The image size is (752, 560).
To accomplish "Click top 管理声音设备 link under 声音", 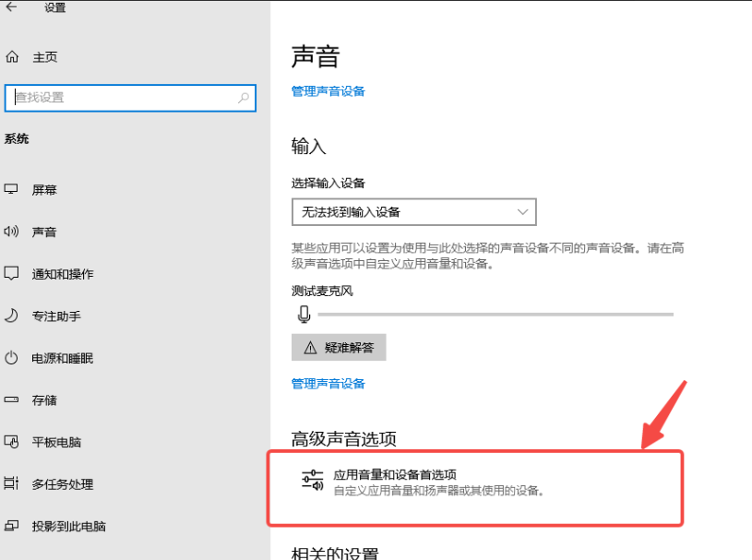I will tap(328, 91).
